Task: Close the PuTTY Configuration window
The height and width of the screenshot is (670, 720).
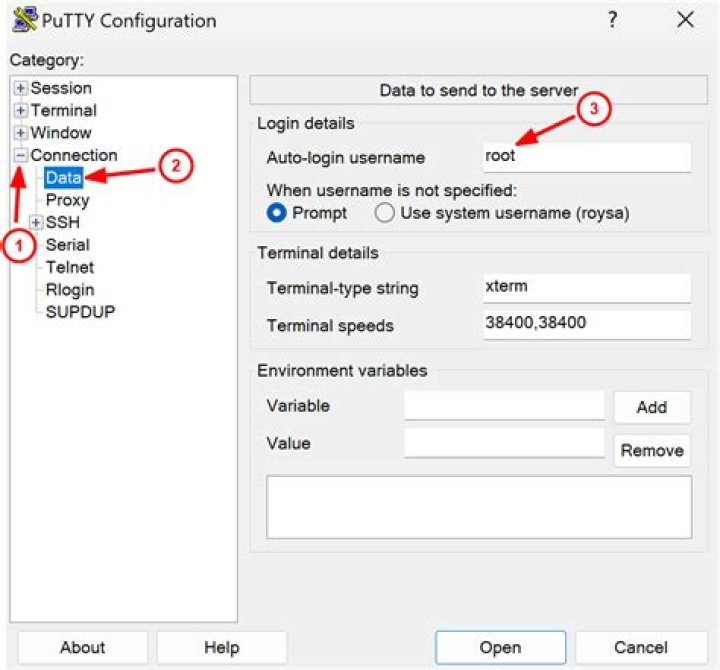Action: pos(685,20)
